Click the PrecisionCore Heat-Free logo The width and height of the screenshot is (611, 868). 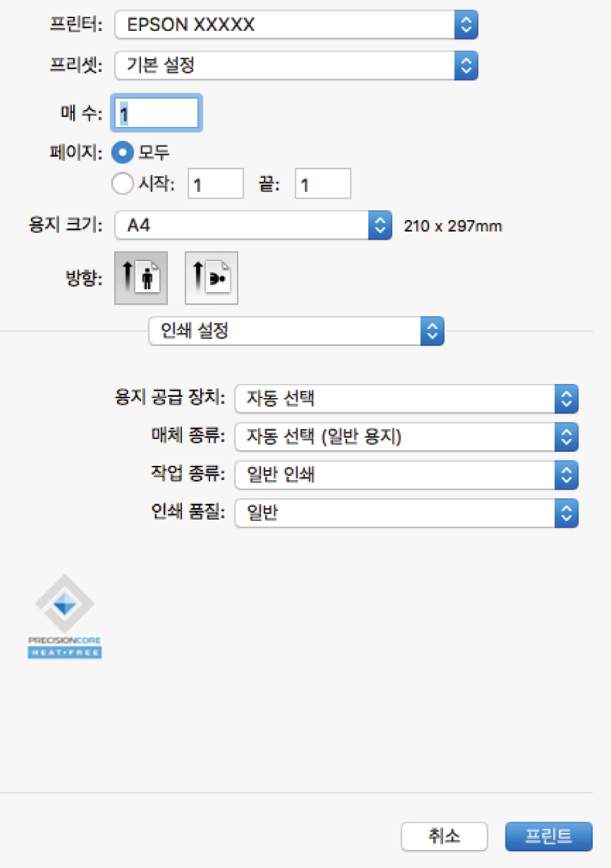click(64, 616)
